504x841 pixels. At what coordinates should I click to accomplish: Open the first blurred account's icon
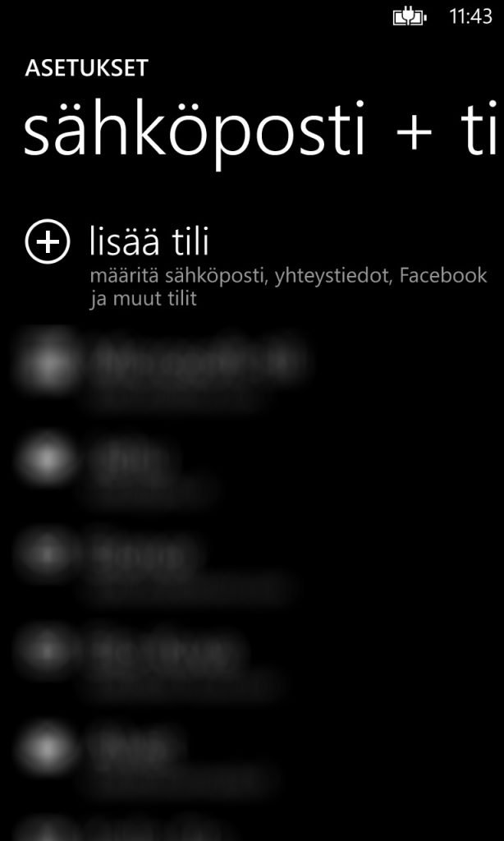click(x=47, y=363)
